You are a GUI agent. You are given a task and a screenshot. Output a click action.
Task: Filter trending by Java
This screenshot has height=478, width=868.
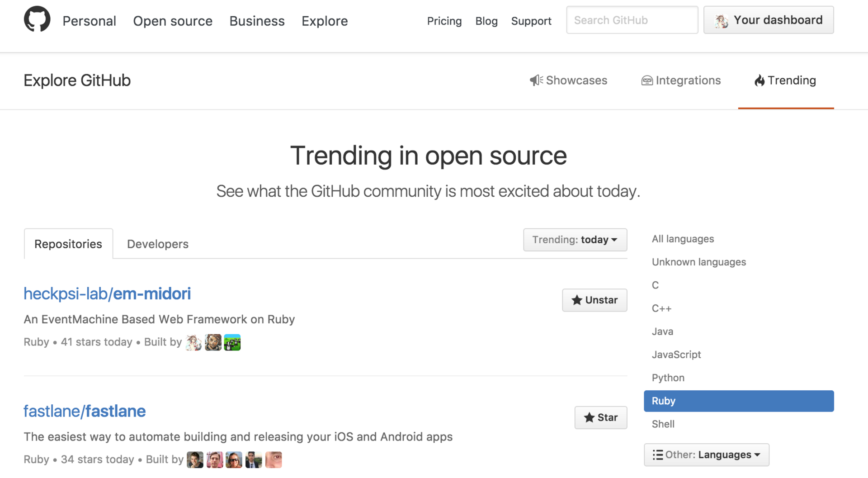click(x=662, y=331)
